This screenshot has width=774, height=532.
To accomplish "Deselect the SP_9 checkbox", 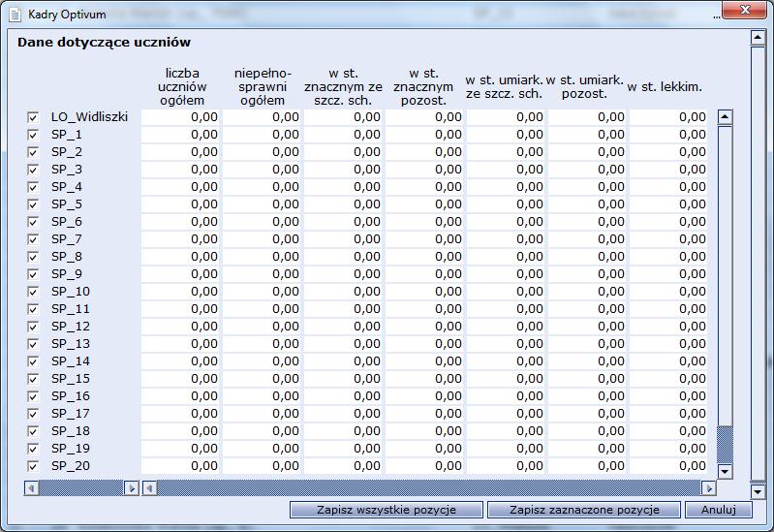I will [x=33, y=274].
